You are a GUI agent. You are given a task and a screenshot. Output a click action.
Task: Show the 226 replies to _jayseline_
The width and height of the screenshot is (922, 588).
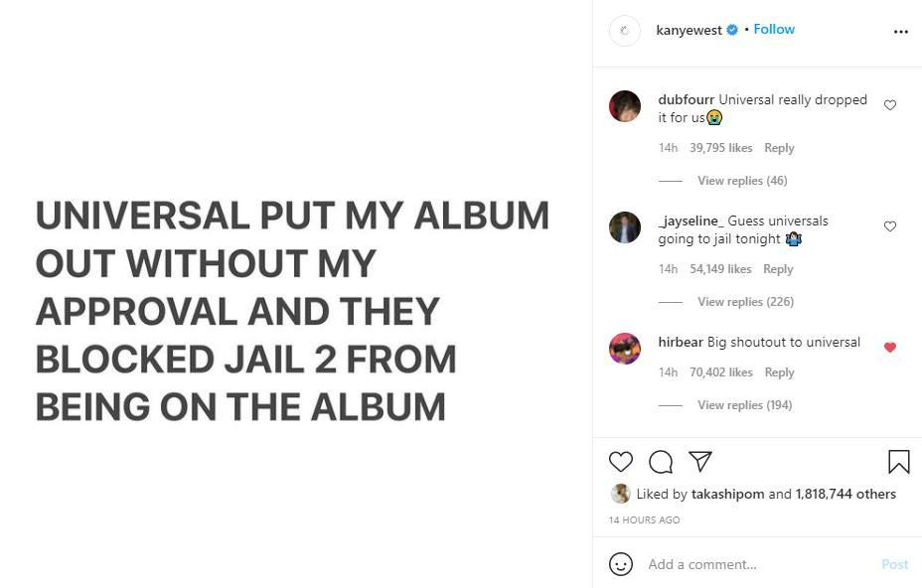point(745,302)
